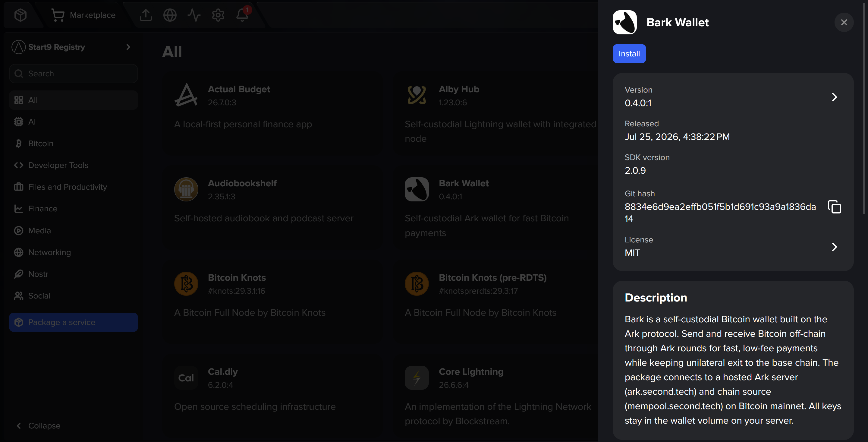
Task: Click the Bitcoin Knots (pre-RDTS) icon
Action: click(417, 283)
